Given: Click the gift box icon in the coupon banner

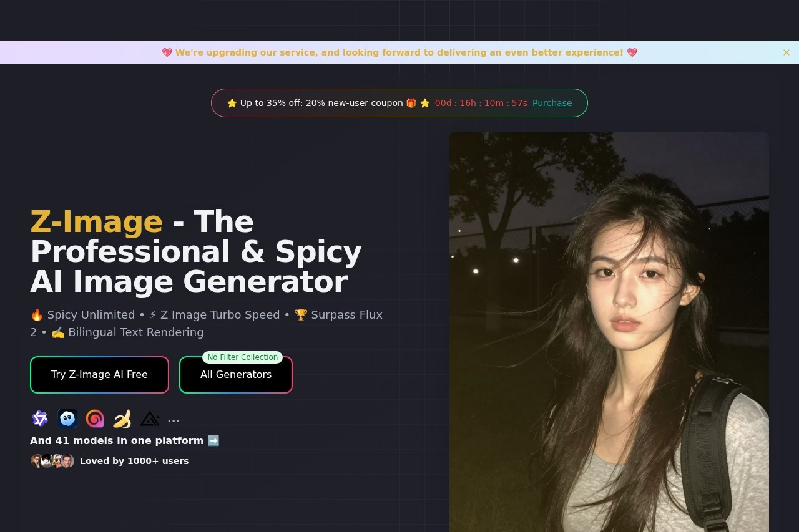Looking at the screenshot, I should pyautogui.click(x=411, y=102).
